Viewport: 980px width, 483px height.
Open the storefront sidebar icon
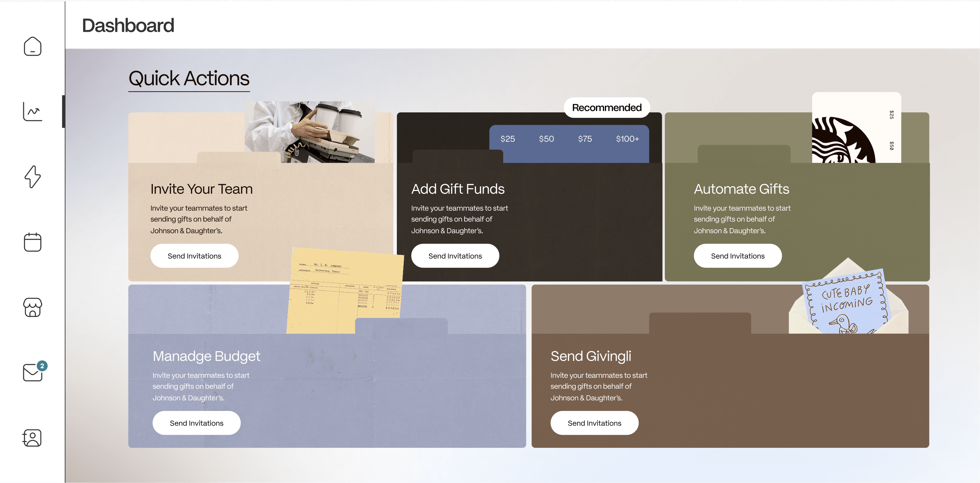coord(32,307)
